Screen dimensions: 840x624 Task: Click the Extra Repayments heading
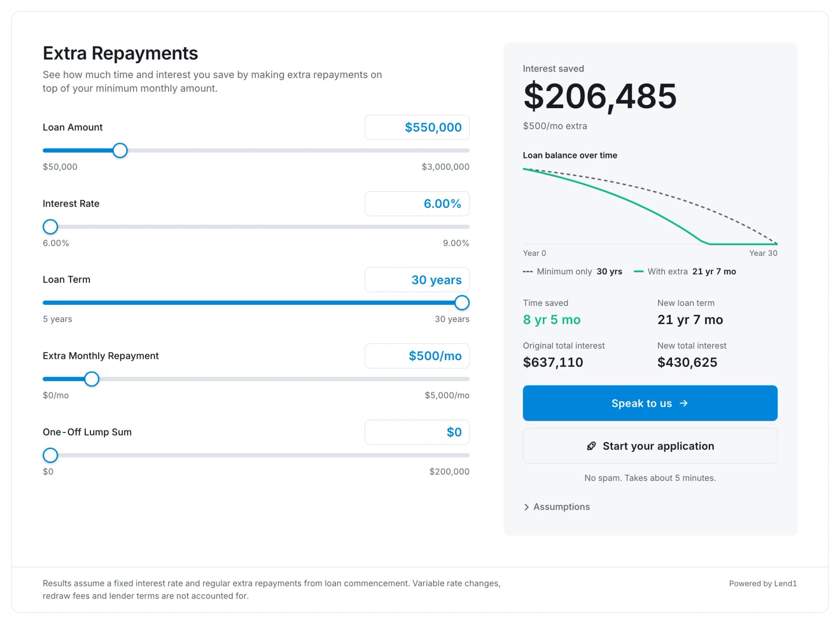120,53
